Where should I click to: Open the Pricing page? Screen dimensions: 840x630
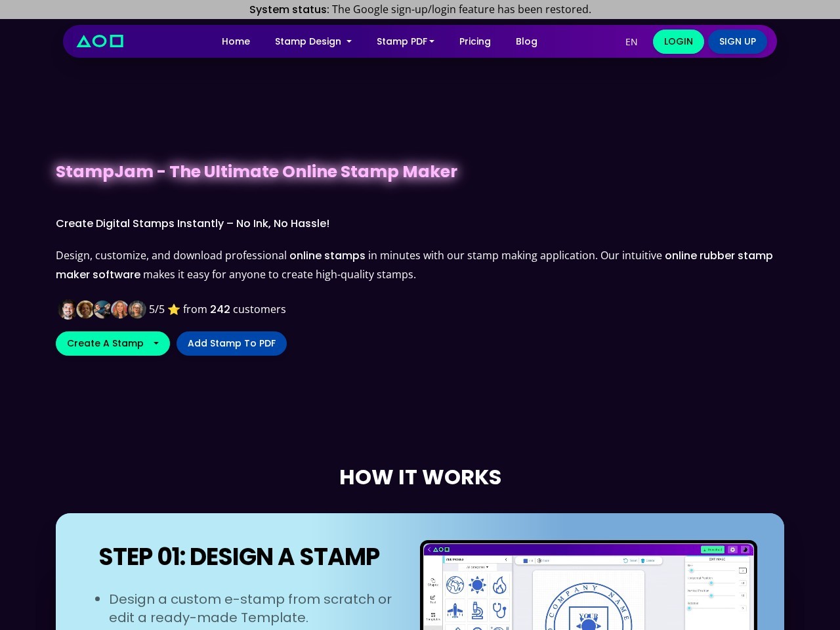474,41
